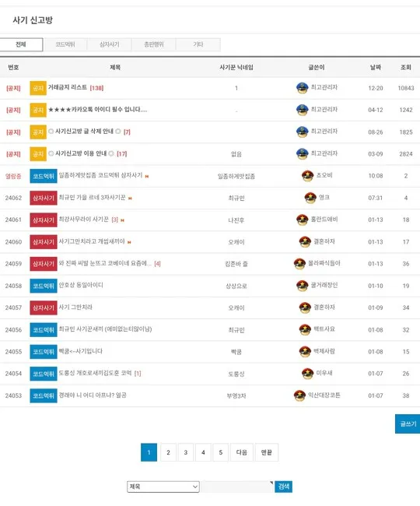Click the rank hat icon next to 익산대장코튼
This screenshot has width=420, height=506.
coord(299,395)
